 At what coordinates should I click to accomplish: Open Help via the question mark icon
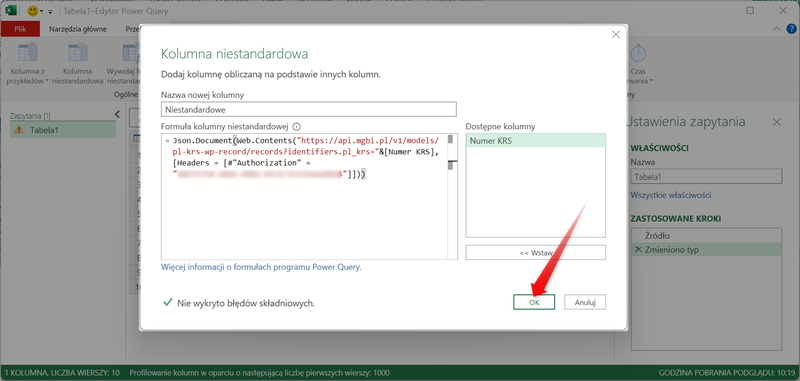coord(791,29)
